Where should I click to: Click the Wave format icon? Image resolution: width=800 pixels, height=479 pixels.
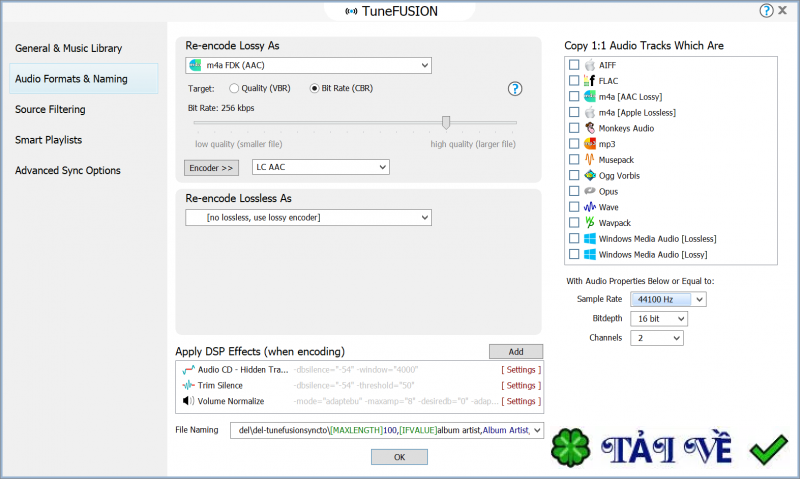coord(590,207)
